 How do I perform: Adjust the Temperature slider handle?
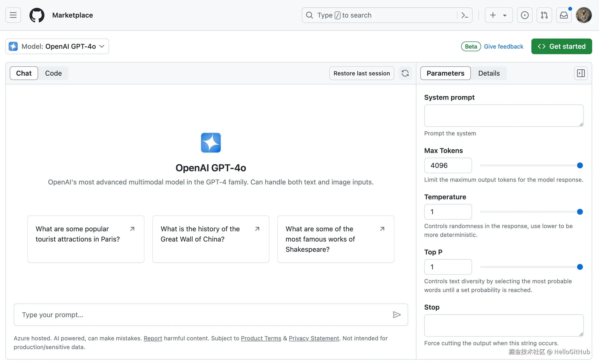coord(580,212)
